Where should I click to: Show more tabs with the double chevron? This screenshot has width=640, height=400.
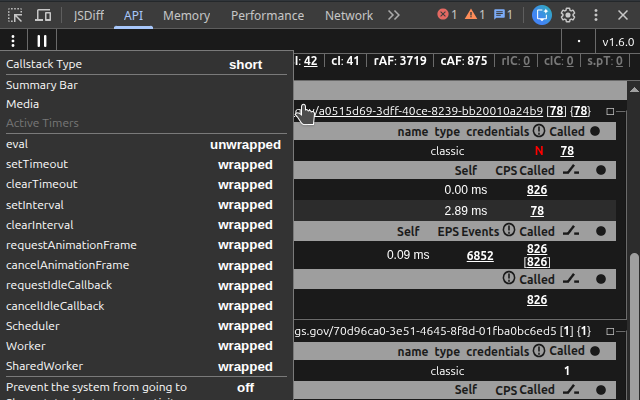tap(393, 16)
